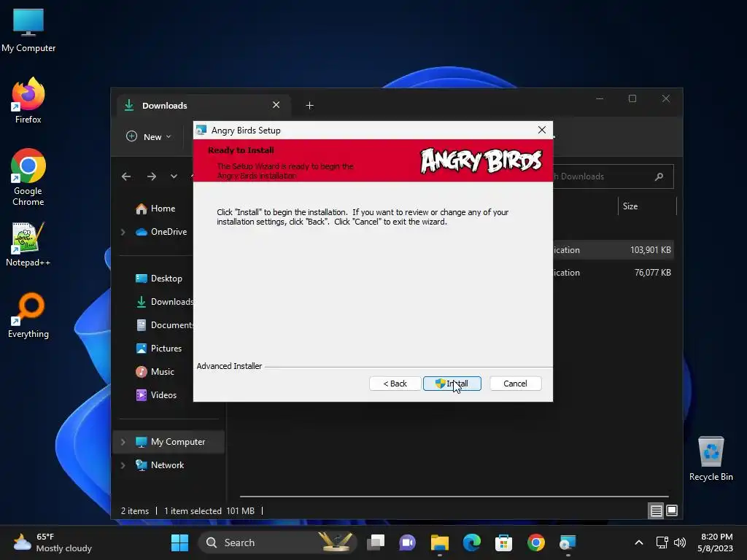This screenshot has height=560, width=747.
Task: Open the network icon in system tray
Action: point(662,542)
